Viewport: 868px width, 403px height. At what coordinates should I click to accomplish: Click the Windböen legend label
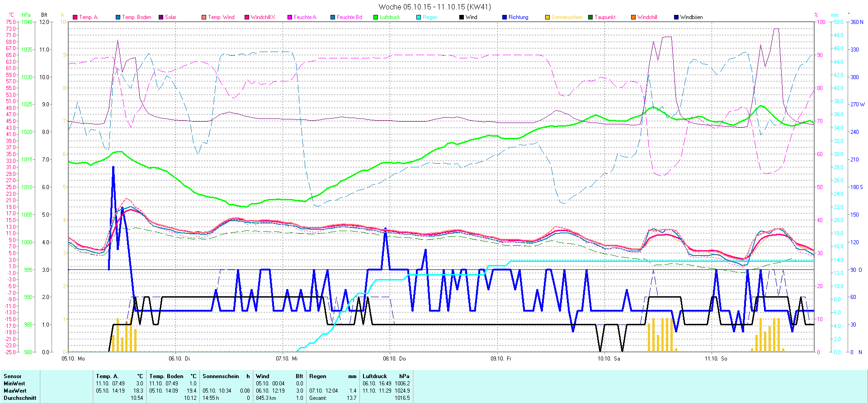point(691,17)
